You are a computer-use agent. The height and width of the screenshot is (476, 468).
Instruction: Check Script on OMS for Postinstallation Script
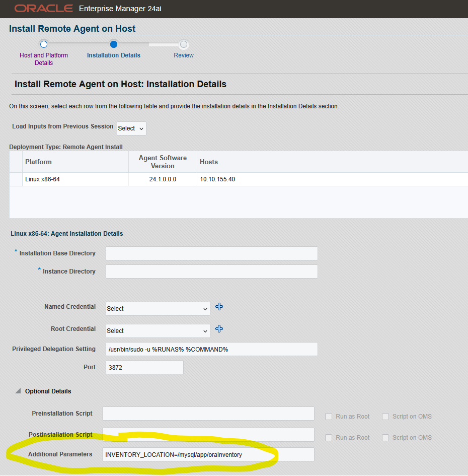(385, 438)
